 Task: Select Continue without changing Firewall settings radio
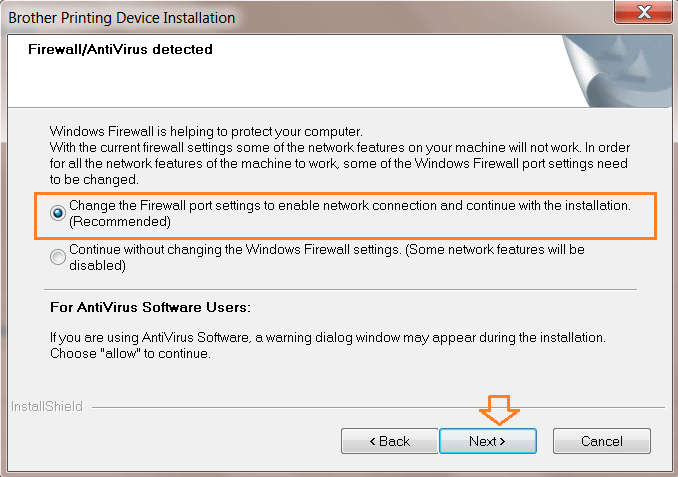tap(58, 257)
